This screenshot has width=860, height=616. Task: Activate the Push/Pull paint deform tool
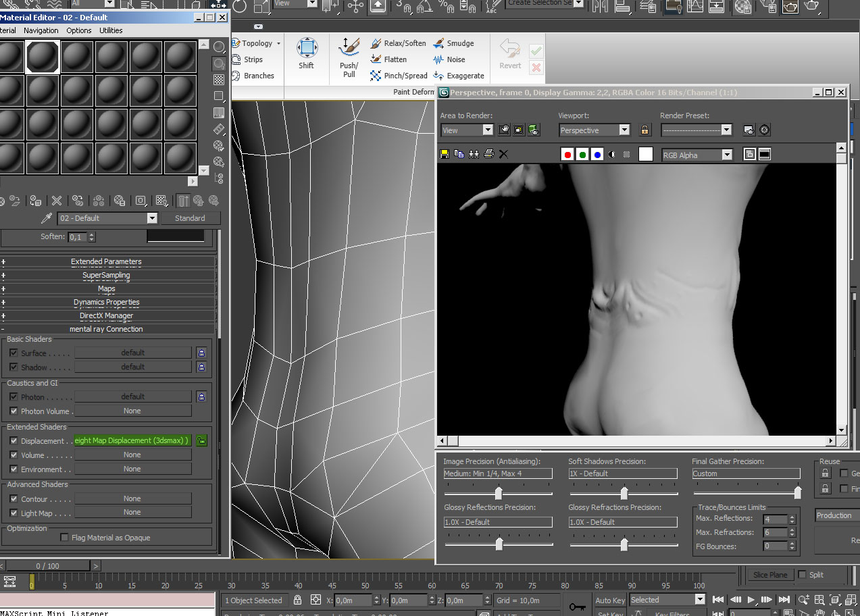349,57
